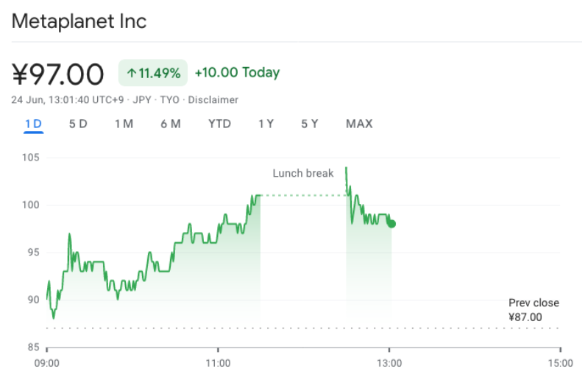Show the 1 Y price history
The width and height of the screenshot is (588, 377).
tap(266, 124)
